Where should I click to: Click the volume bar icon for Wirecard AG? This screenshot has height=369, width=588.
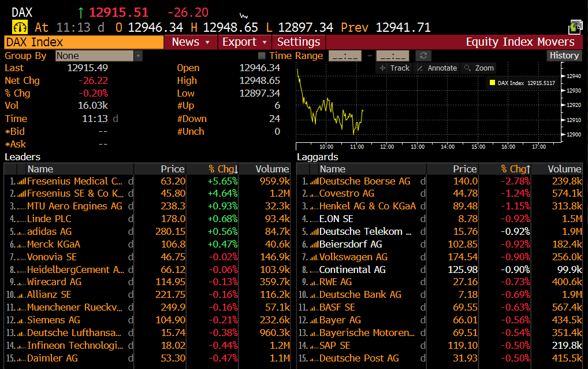coord(22,283)
